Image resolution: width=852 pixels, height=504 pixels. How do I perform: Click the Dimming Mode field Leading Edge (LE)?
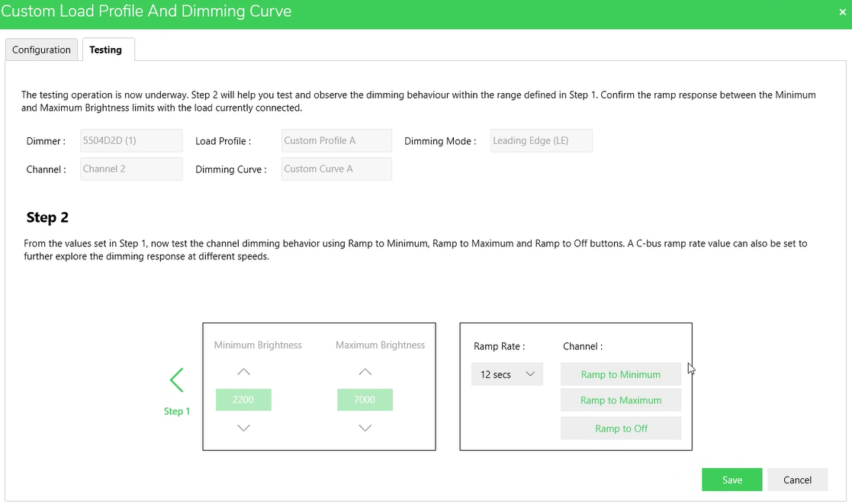point(542,140)
